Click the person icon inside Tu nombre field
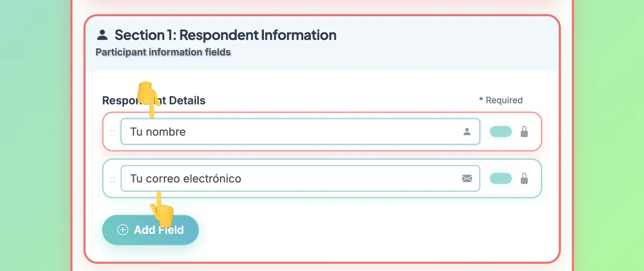 click(467, 131)
